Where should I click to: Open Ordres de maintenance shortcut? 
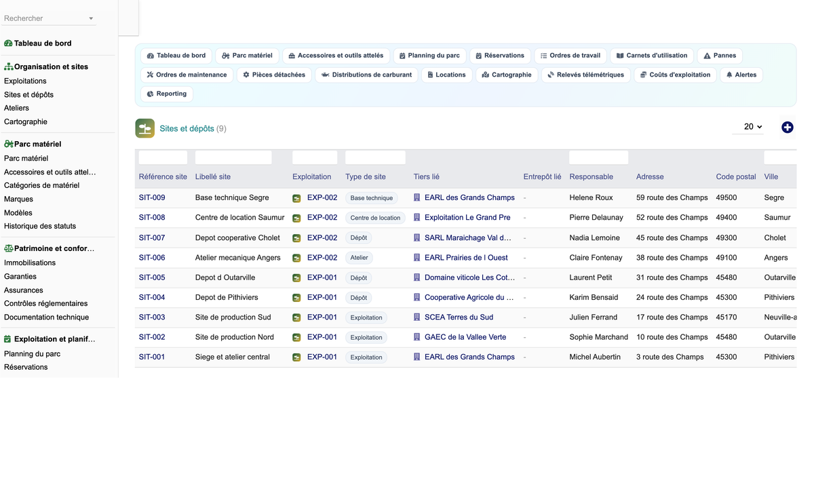pyautogui.click(x=187, y=75)
